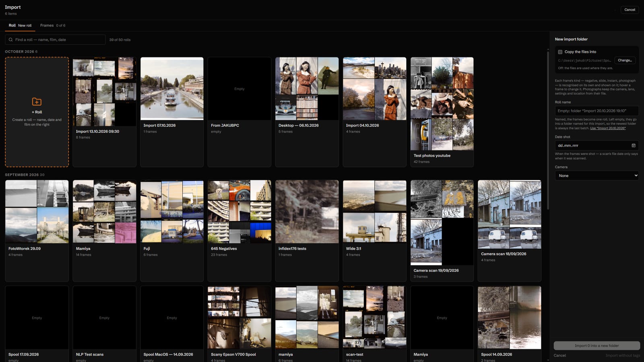Enable Copy the files into checkbox
The width and height of the screenshot is (644, 362).
(x=560, y=52)
